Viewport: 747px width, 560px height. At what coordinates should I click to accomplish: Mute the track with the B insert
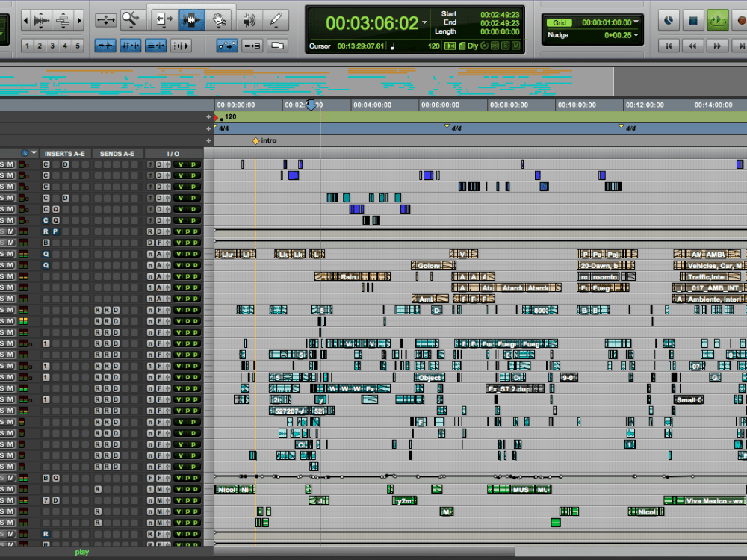point(10,243)
